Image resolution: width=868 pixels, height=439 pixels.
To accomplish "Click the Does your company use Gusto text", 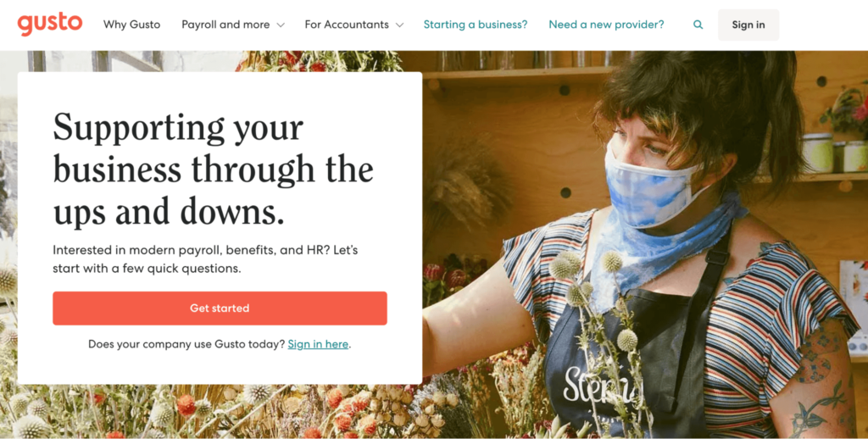I will [x=186, y=344].
